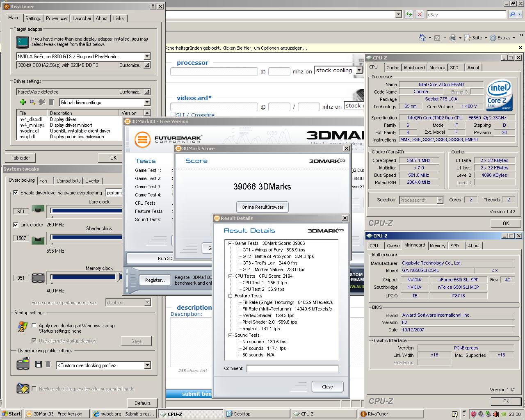Click the browser printer icon
This screenshot has height=420, width=525.
[452, 38]
